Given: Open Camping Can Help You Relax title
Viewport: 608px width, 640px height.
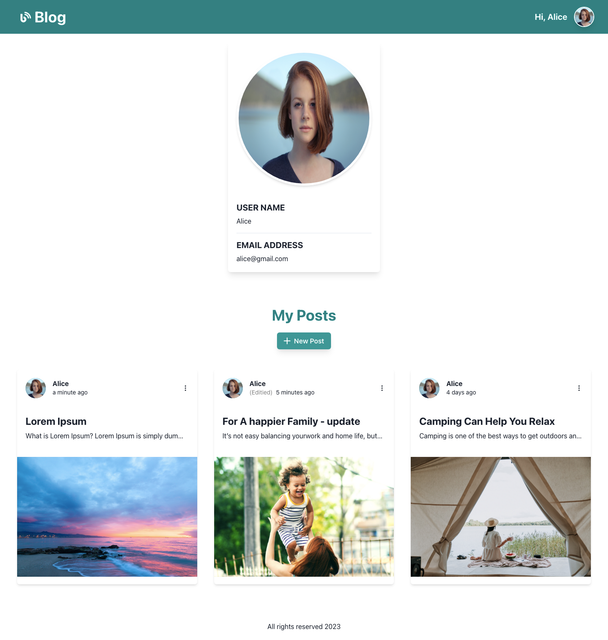Looking at the screenshot, I should click(487, 421).
